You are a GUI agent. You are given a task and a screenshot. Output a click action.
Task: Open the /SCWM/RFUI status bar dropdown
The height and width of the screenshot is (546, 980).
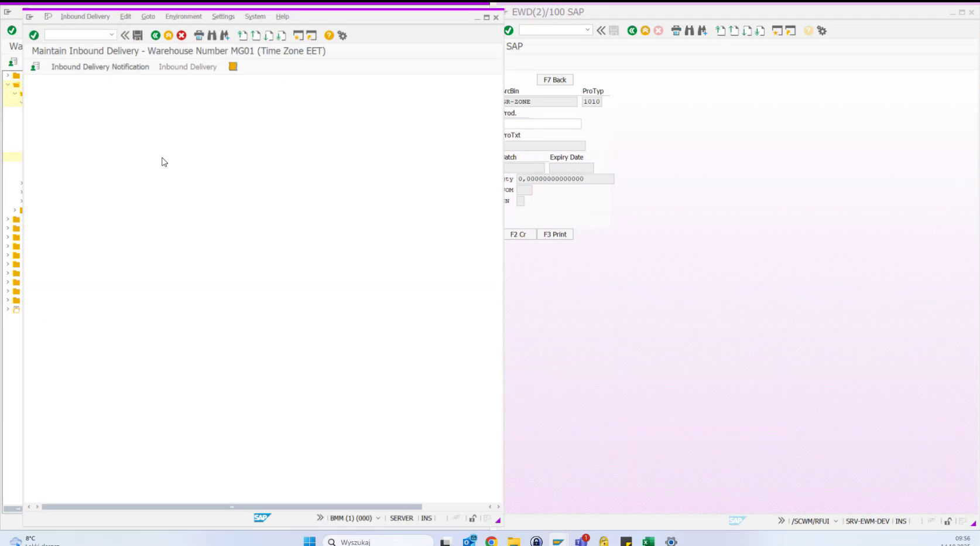click(835, 521)
